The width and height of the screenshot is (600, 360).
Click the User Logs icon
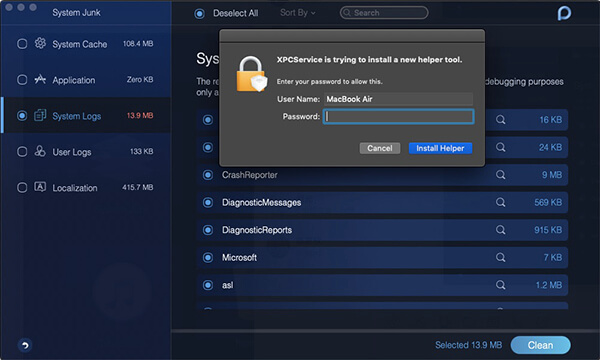tap(40, 151)
